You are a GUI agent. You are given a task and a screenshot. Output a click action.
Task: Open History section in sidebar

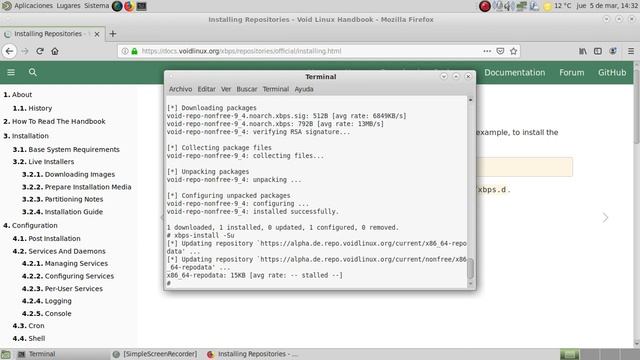coord(32,108)
